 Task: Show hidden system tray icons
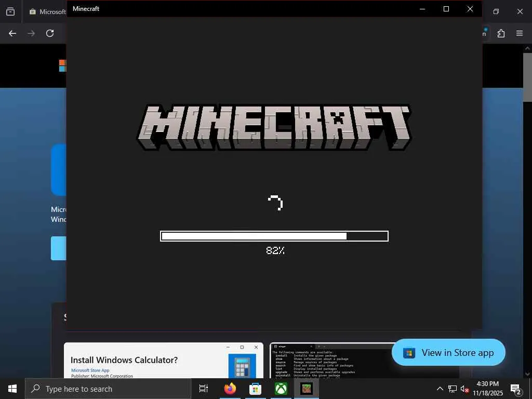coord(440,389)
